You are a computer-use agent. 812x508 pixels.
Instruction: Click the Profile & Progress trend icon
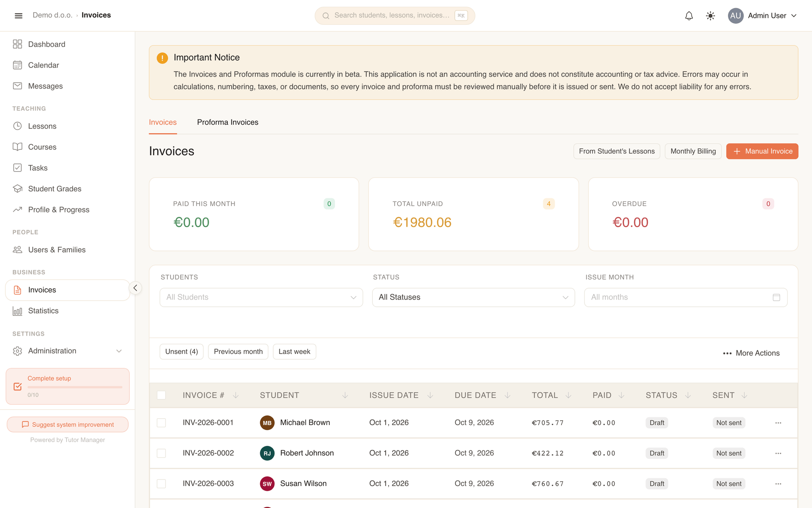coord(17,210)
